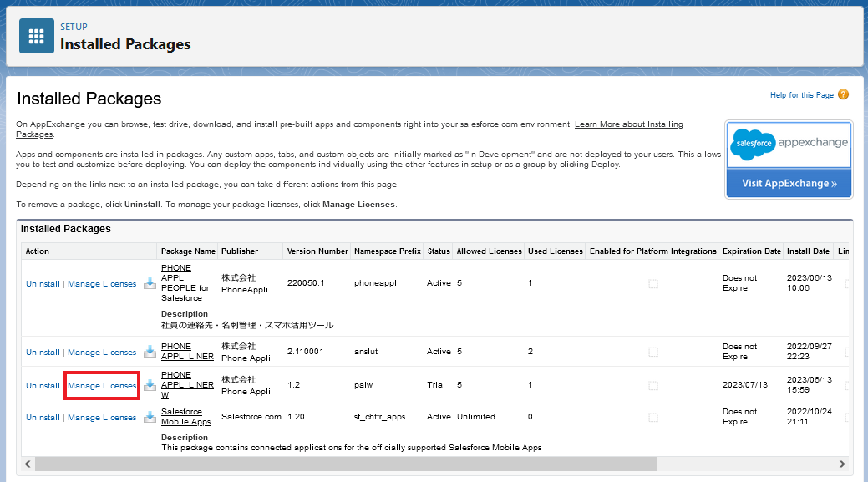Open PHONE APPLI LINER W package link
The height and width of the screenshot is (482, 868).
[187, 384]
